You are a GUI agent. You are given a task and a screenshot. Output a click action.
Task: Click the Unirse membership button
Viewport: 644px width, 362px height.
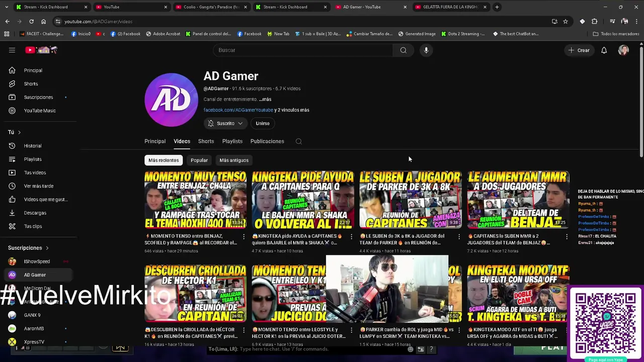click(x=263, y=123)
